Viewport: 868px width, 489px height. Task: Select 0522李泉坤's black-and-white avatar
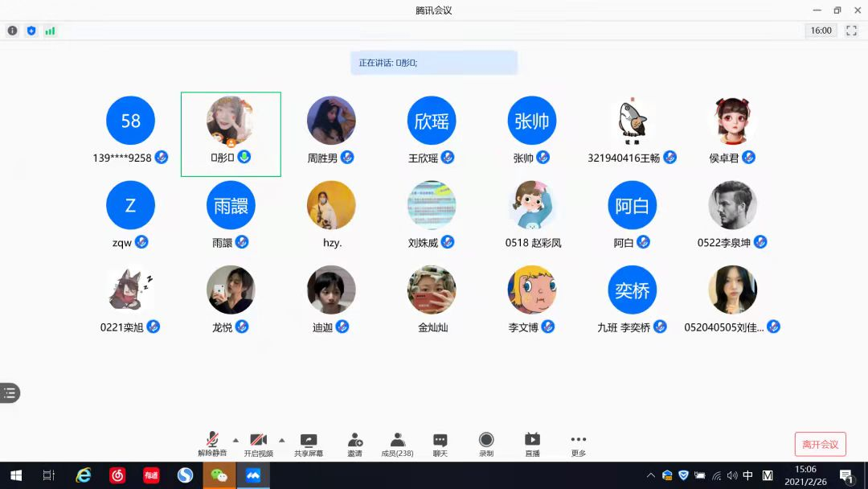point(732,205)
